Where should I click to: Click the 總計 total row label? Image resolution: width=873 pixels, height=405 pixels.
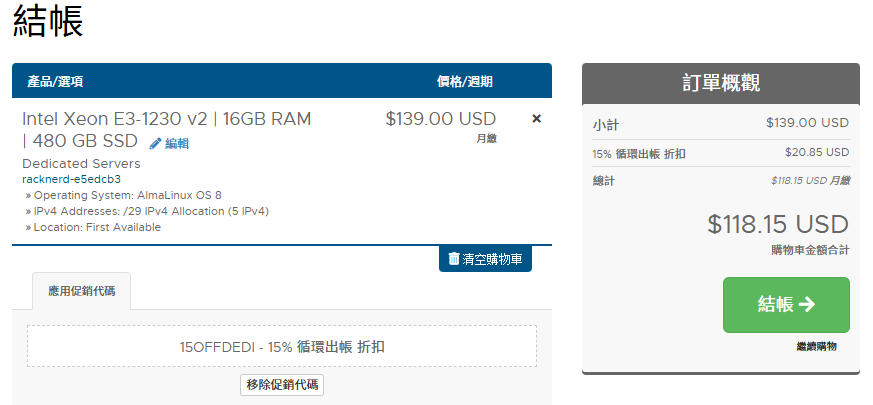[x=605, y=181]
